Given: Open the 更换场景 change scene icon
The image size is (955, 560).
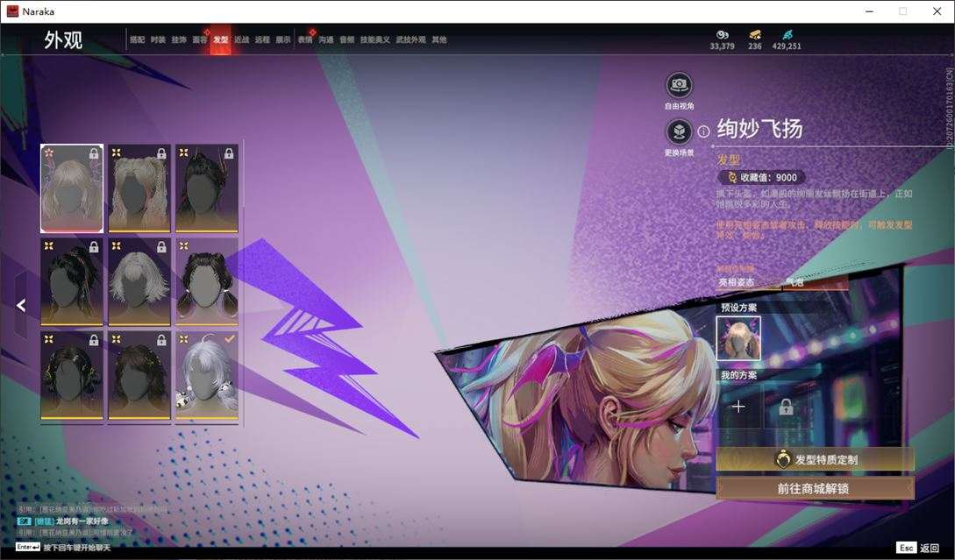Looking at the screenshot, I should (x=679, y=131).
